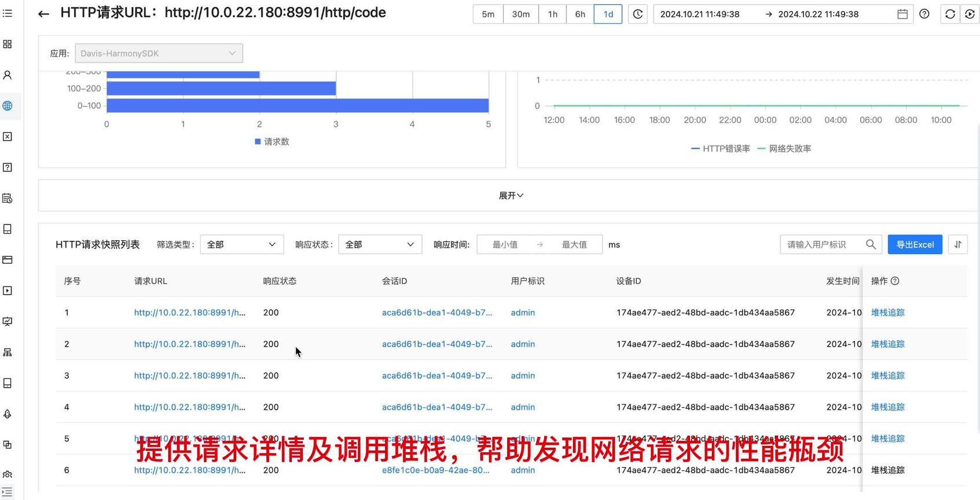Image resolution: width=980 pixels, height=500 pixels.
Task: Click the 最小值 response time field
Action: pos(505,244)
